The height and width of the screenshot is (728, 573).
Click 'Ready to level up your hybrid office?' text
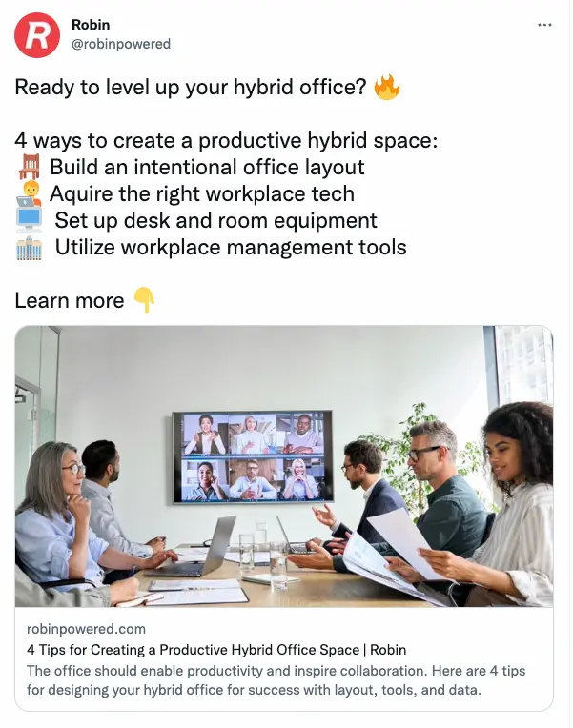coord(191,88)
